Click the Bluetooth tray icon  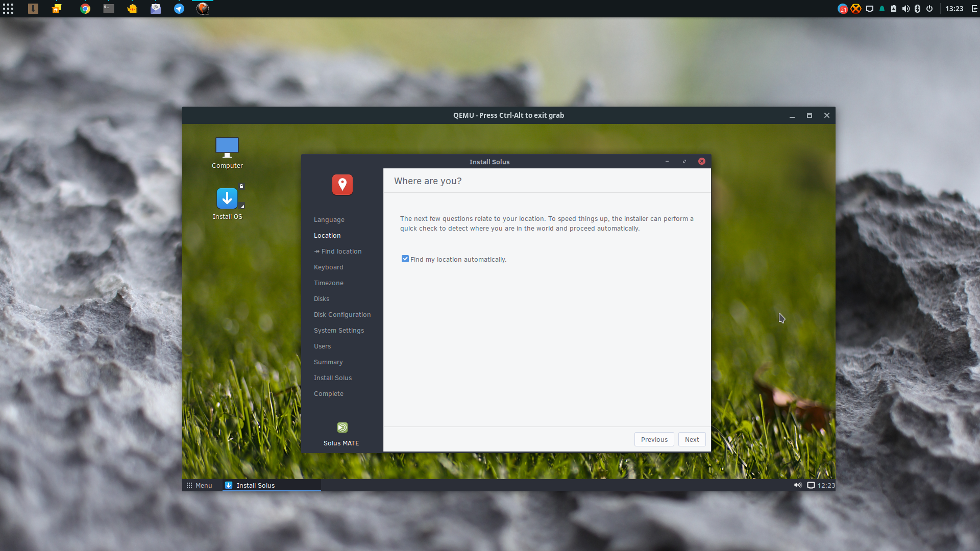tap(917, 9)
